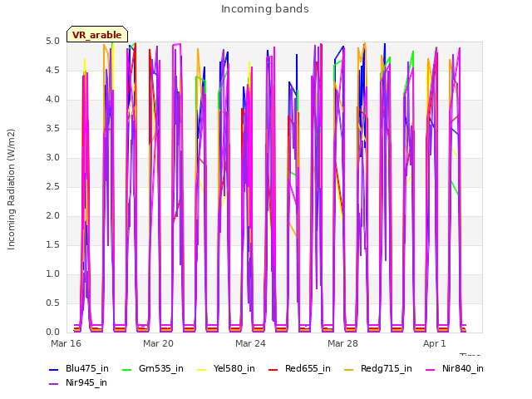Click the 1.5 y-axis tick label
This screenshot has width=532, height=399.
[52, 244]
